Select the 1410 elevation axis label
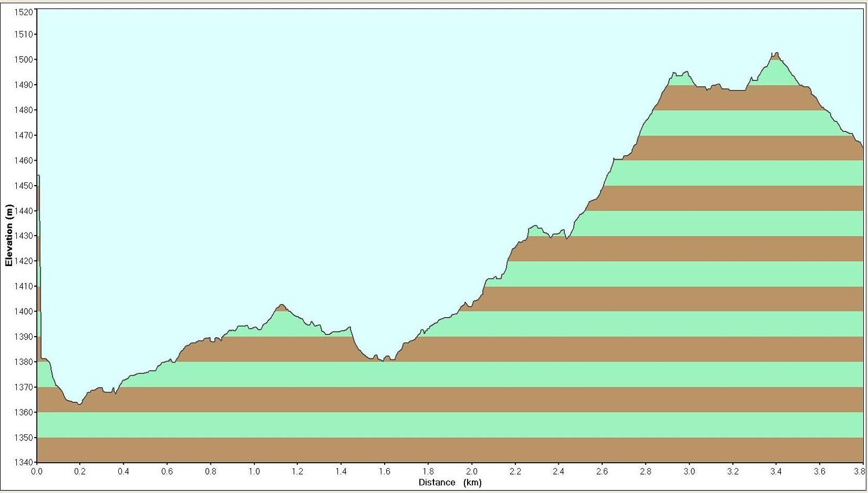The height and width of the screenshot is (493, 868). pyautogui.click(x=23, y=286)
